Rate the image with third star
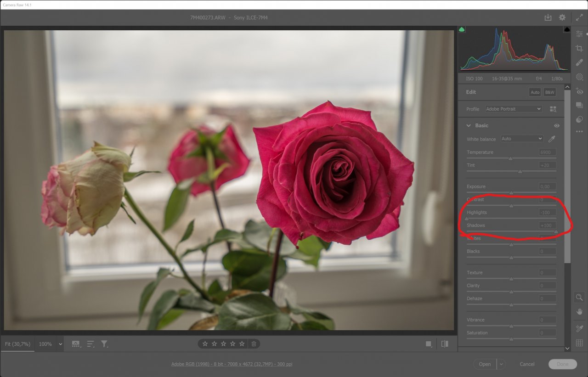The width and height of the screenshot is (588, 377). point(223,343)
